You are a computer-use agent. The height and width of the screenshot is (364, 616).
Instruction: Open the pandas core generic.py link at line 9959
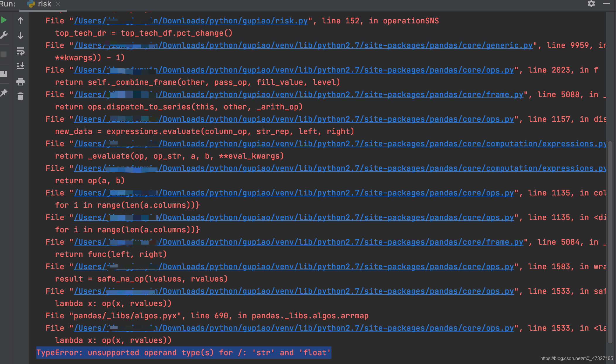(x=303, y=45)
